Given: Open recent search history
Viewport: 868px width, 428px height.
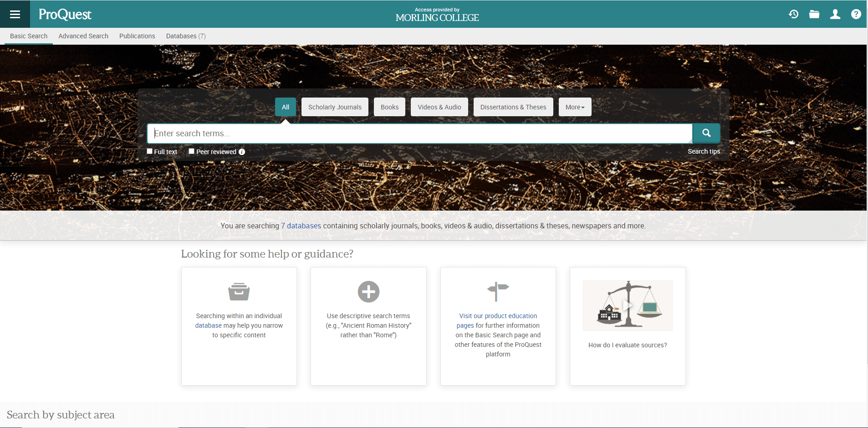Looking at the screenshot, I should pos(794,14).
